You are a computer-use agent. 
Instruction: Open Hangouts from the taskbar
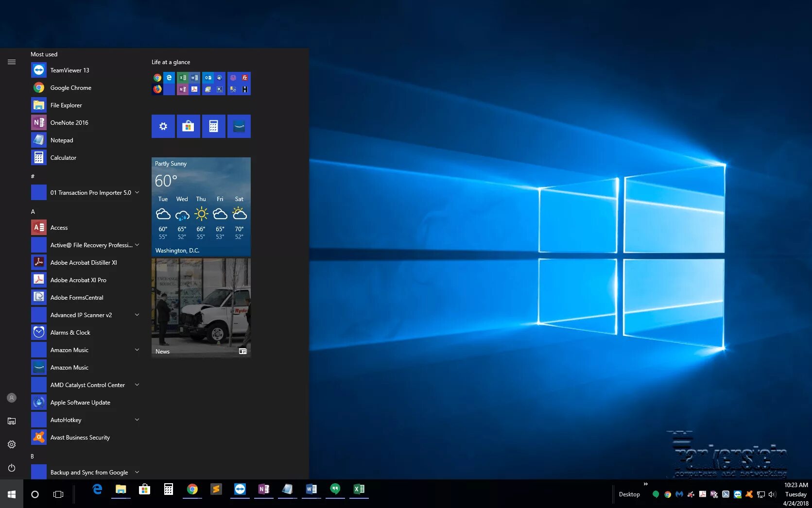(x=335, y=490)
